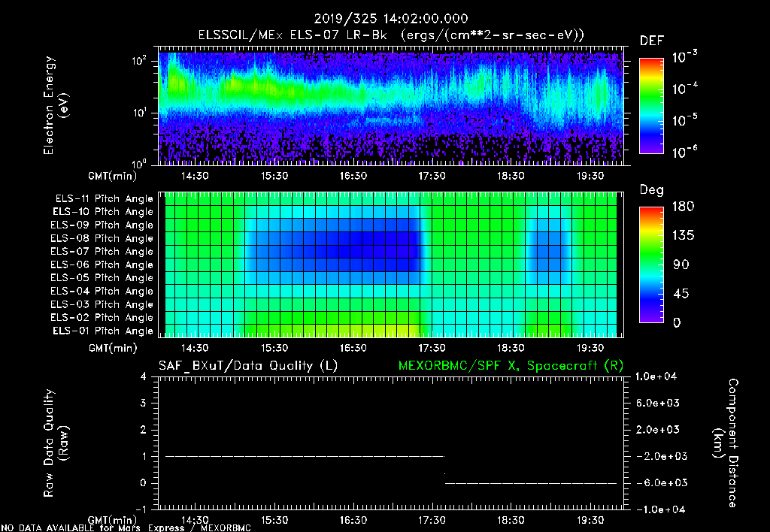Click the ELS-02 Pitch Angle row label
This screenshot has height=532, width=770.
(102, 318)
